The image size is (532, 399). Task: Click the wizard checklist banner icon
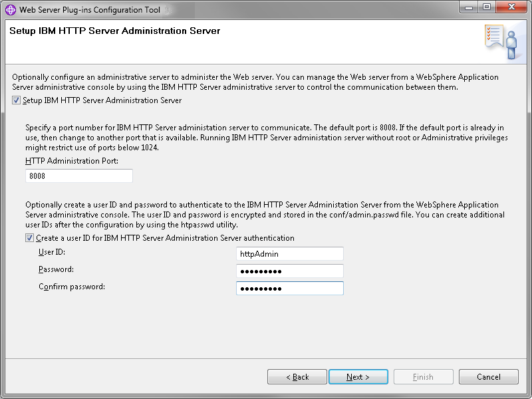501,42
